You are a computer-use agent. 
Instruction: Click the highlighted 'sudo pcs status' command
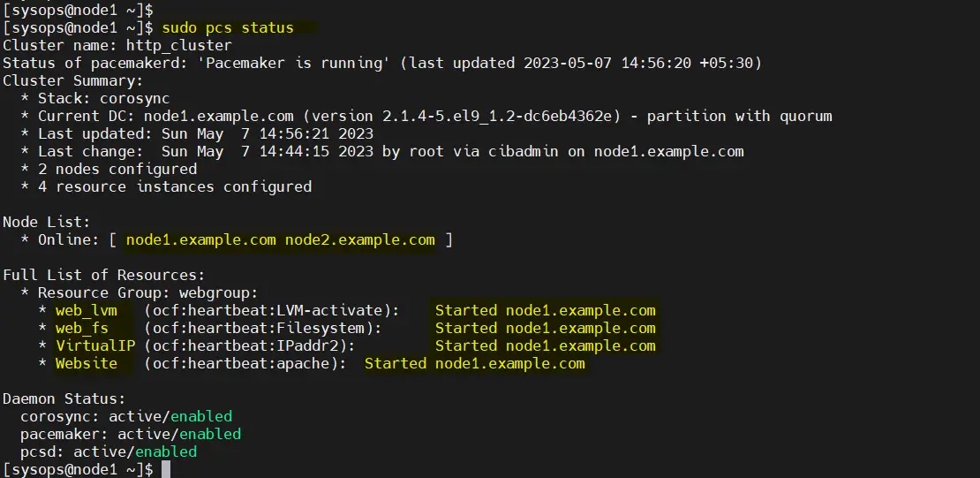point(227,27)
